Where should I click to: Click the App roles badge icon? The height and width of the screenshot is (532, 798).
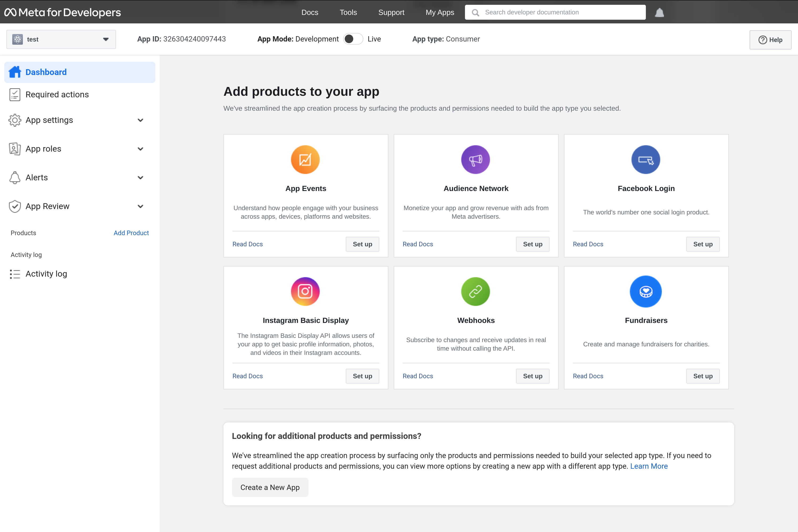(15, 149)
